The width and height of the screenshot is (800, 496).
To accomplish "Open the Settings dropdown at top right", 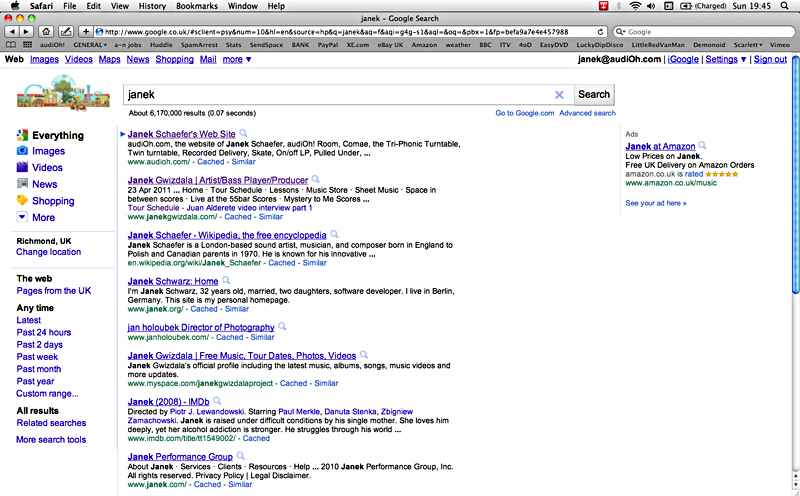I will (x=728, y=60).
